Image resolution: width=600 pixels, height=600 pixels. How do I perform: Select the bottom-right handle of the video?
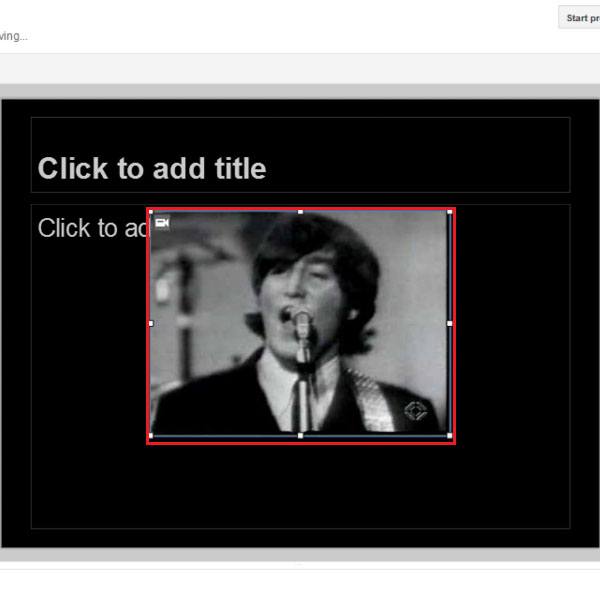pyautogui.click(x=450, y=435)
